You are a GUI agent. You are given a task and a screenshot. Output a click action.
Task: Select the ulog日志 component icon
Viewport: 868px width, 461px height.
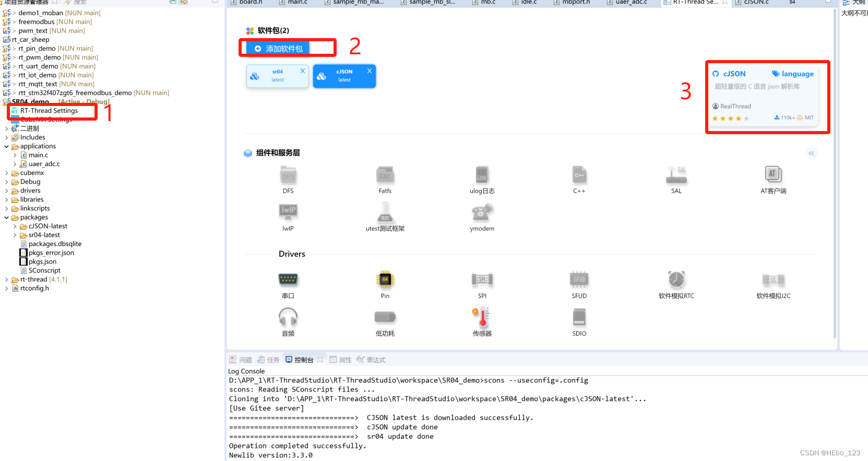tap(482, 175)
